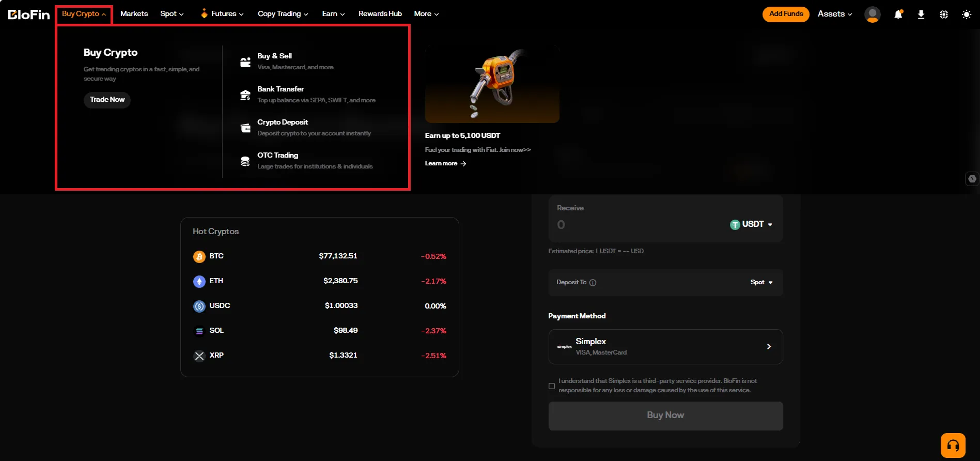Click the XRP coin icon

pos(199,356)
